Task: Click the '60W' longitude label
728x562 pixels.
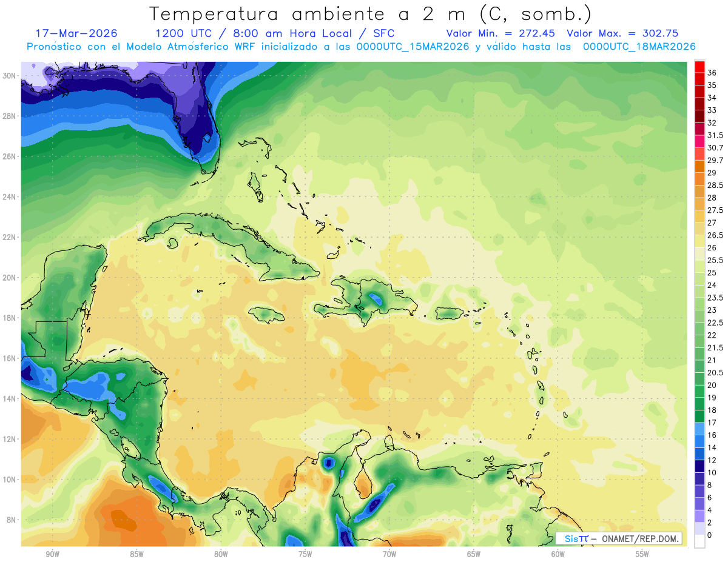Action: point(558,554)
